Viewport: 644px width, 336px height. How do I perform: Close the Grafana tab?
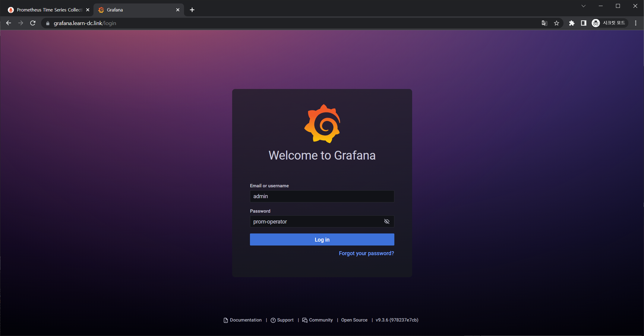[178, 10]
